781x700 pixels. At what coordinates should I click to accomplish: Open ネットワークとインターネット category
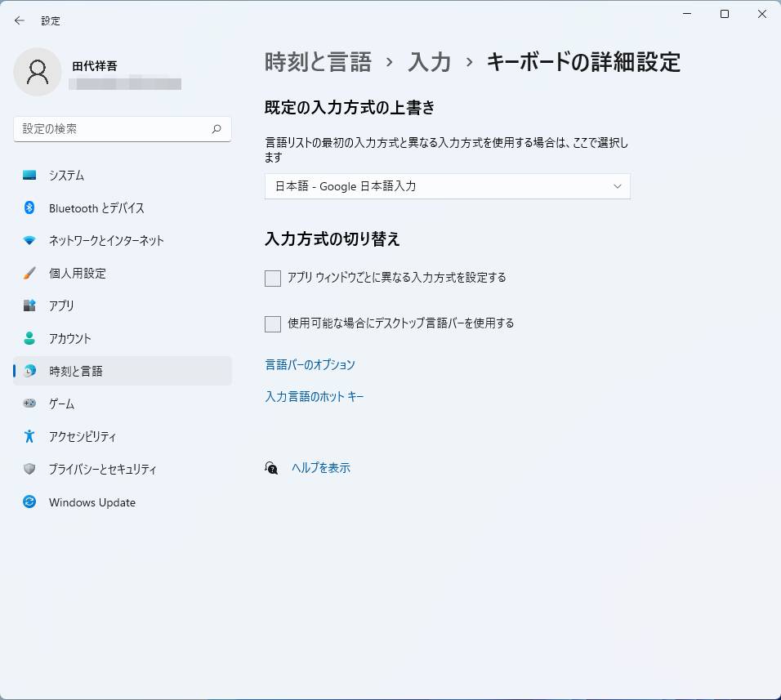click(x=123, y=240)
